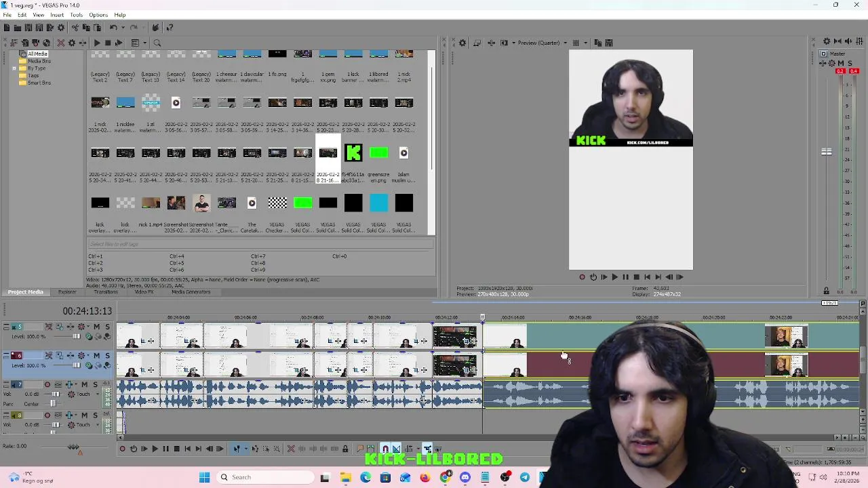The width and height of the screenshot is (868, 488).
Task: Click Record button in timeline transport
Action: click(122, 448)
